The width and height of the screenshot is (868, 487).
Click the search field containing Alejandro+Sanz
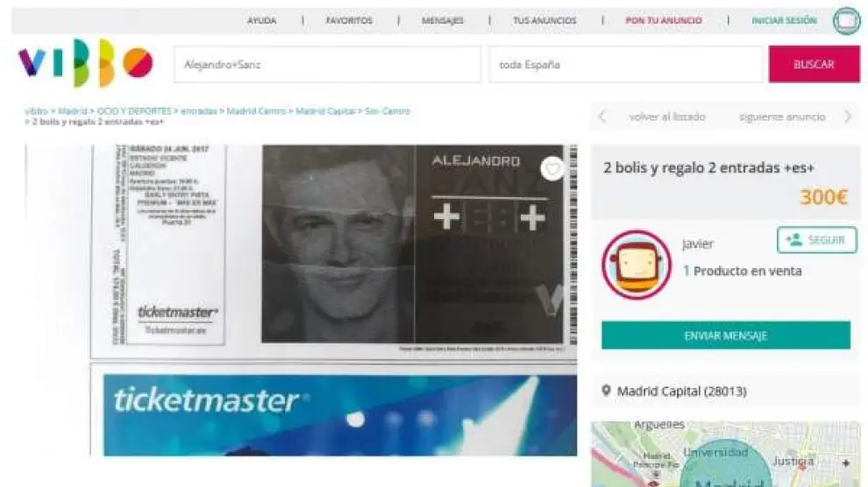pos(327,65)
